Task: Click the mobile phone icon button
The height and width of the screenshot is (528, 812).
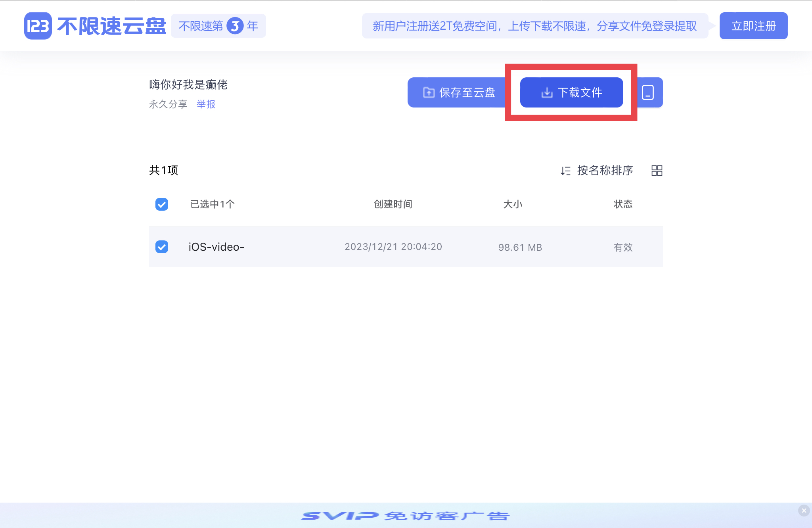Action: tap(648, 92)
